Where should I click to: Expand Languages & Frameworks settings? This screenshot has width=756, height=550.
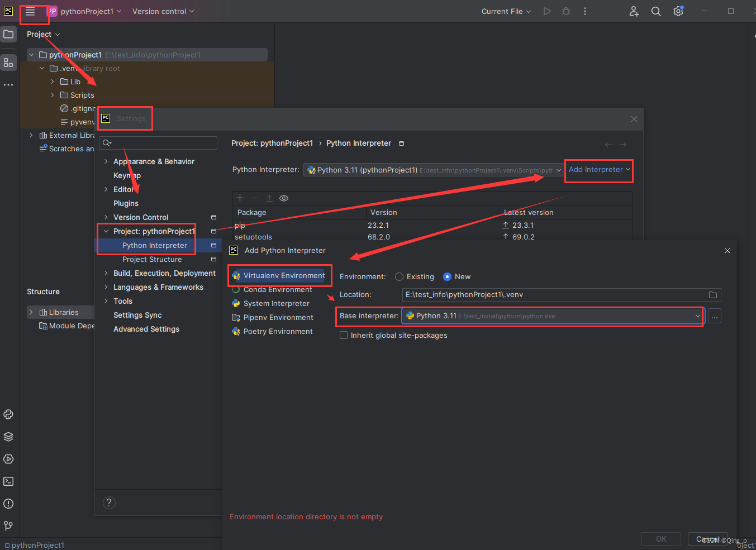106,287
